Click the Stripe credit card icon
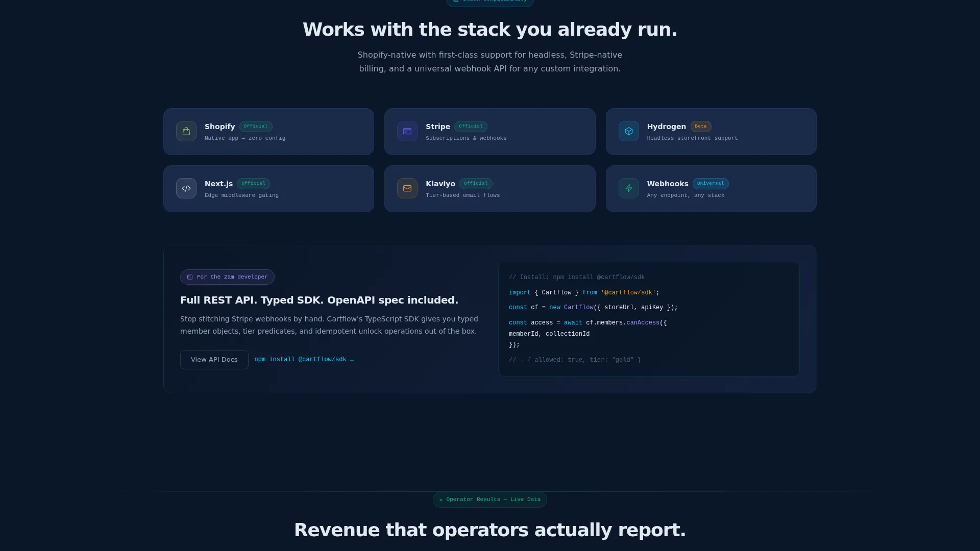980x551 pixels. point(407,131)
